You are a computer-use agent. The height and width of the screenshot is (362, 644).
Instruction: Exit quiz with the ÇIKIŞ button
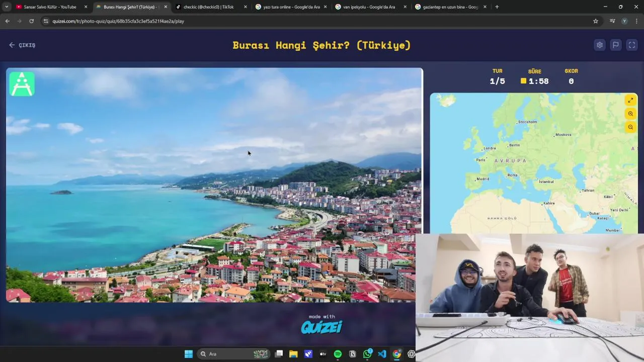tap(22, 45)
